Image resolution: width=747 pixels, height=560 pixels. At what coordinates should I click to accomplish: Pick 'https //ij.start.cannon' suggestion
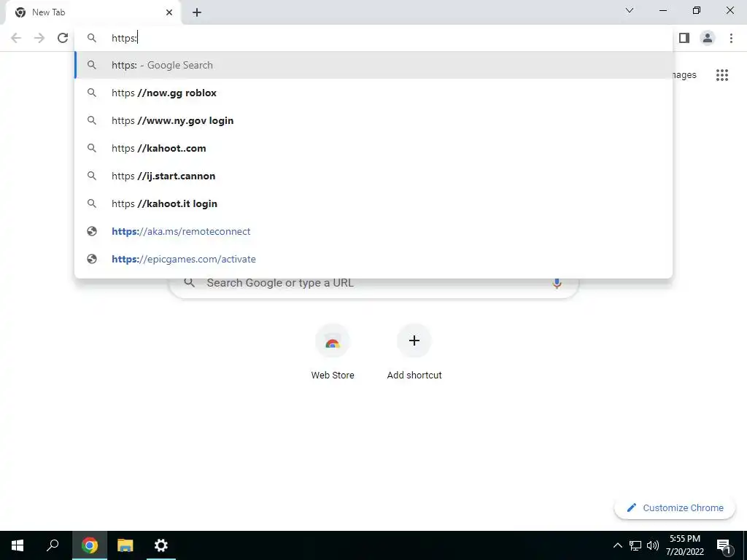[373, 176]
